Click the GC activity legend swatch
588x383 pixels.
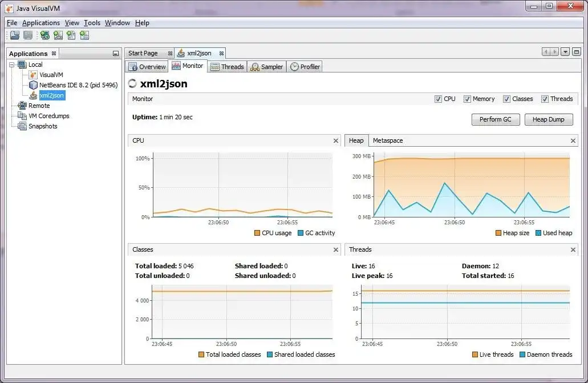coord(301,233)
